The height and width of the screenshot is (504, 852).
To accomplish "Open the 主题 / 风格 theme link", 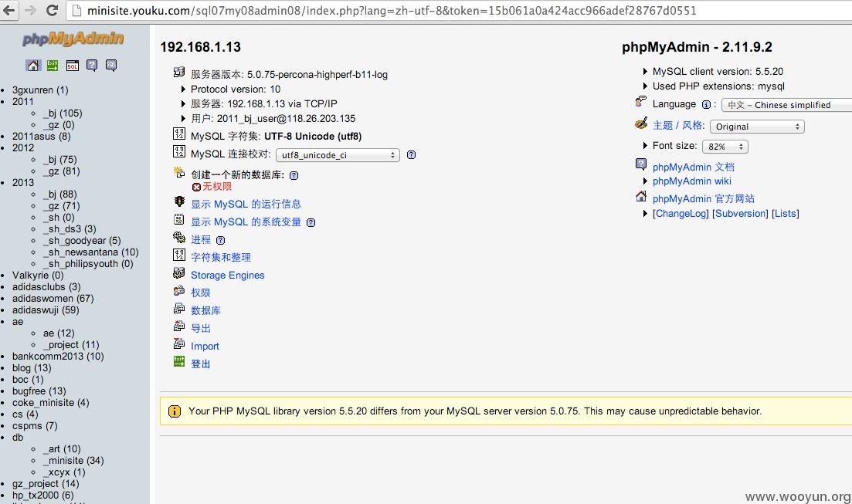I will click(679, 126).
